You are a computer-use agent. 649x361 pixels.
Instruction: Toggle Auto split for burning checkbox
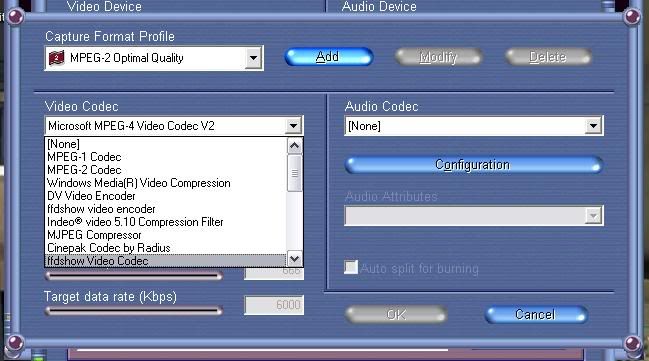point(351,267)
